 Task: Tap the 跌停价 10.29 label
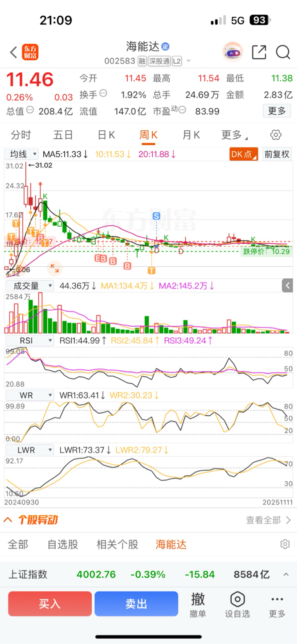click(266, 252)
